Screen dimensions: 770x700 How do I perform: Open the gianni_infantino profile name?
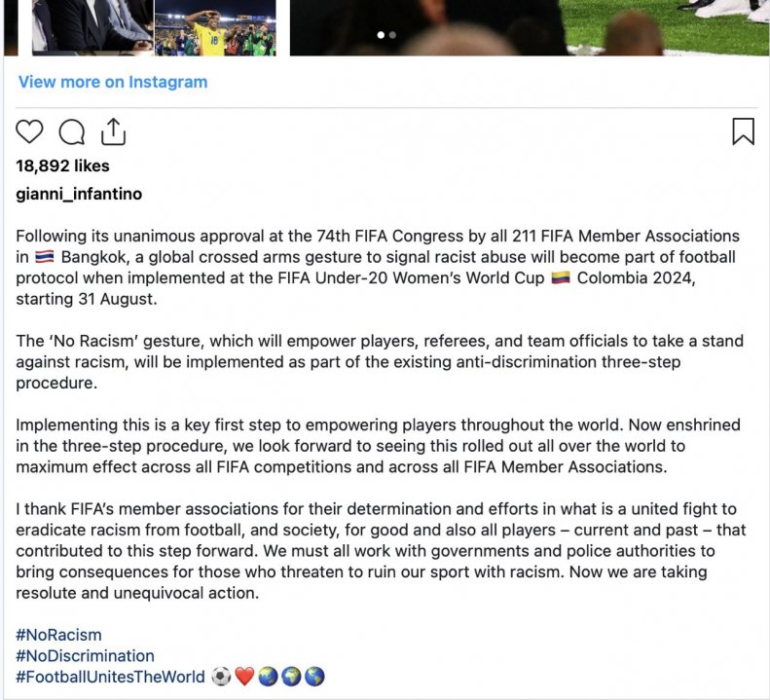[x=79, y=194]
